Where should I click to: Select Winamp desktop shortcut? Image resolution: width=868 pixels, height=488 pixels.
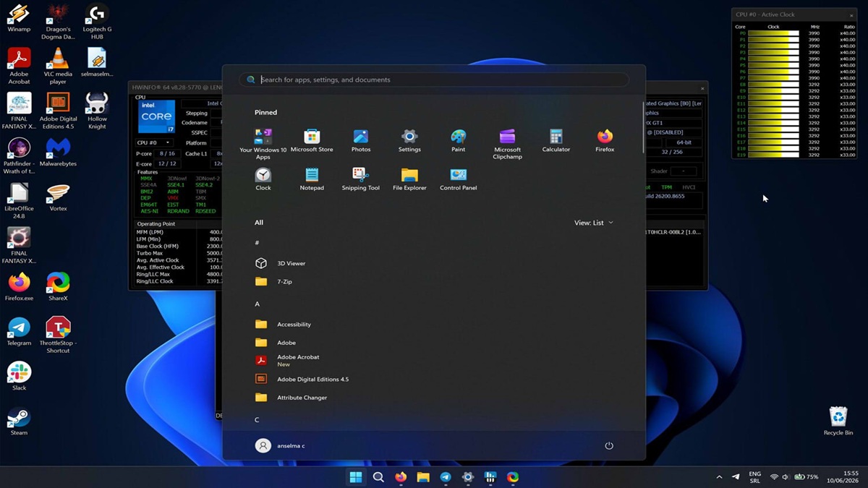19,18
